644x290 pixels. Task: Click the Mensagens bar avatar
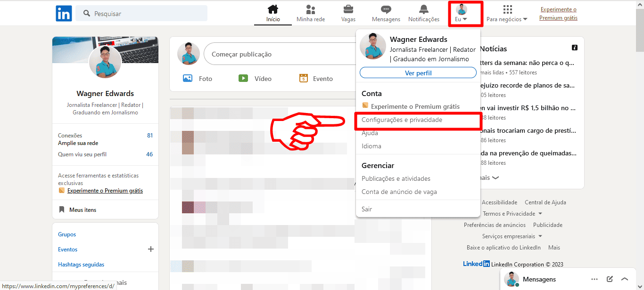512,279
